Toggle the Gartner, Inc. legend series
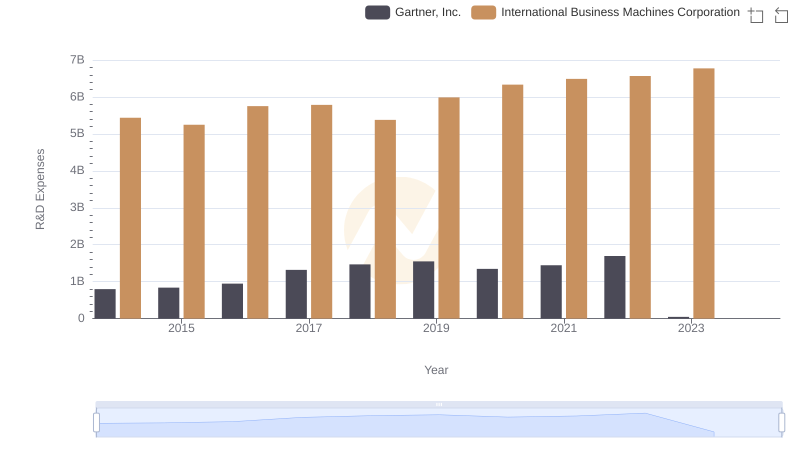 click(413, 12)
